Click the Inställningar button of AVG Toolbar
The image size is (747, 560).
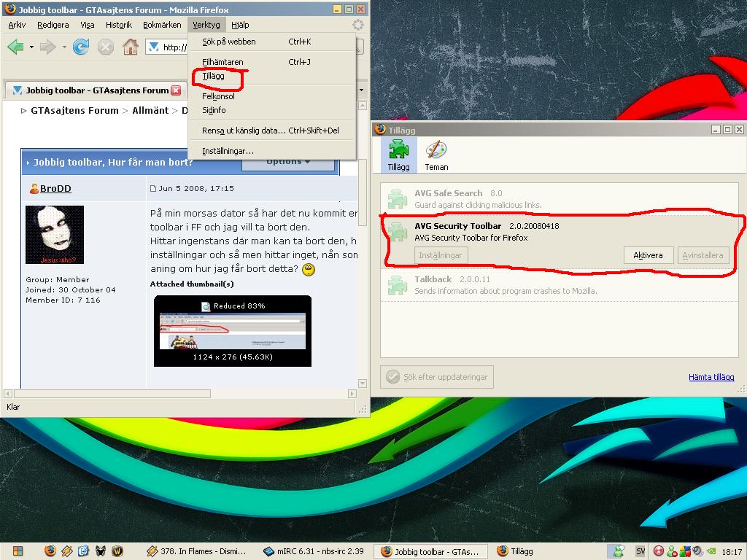(x=441, y=255)
